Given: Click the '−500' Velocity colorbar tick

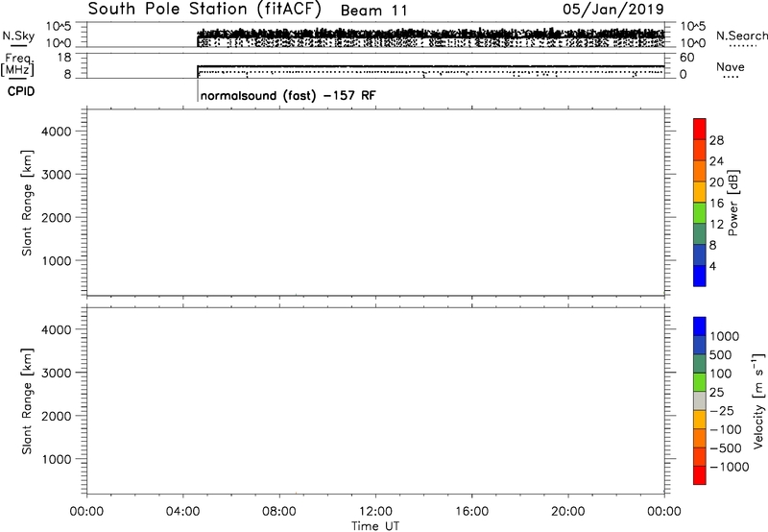Looking at the screenshot, I should point(726,448).
